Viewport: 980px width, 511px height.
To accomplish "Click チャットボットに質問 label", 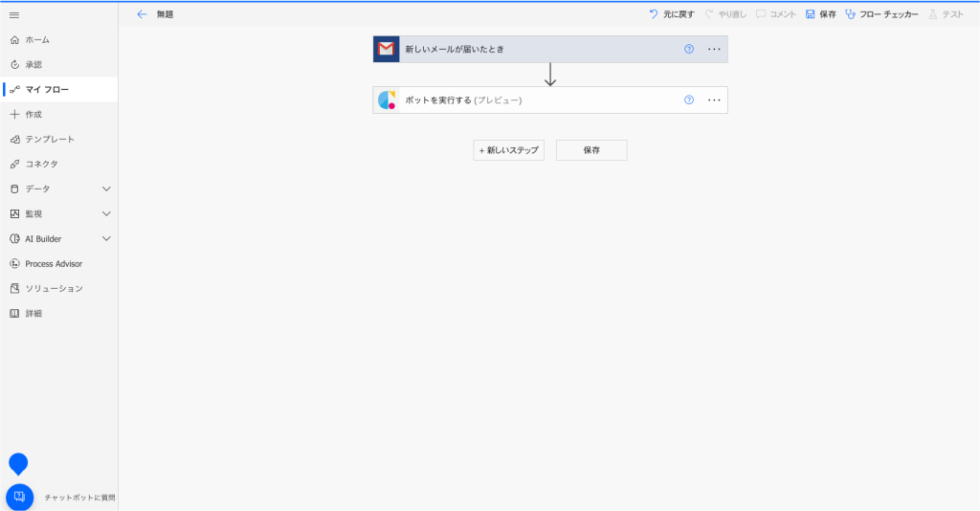I will (x=79, y=498).
